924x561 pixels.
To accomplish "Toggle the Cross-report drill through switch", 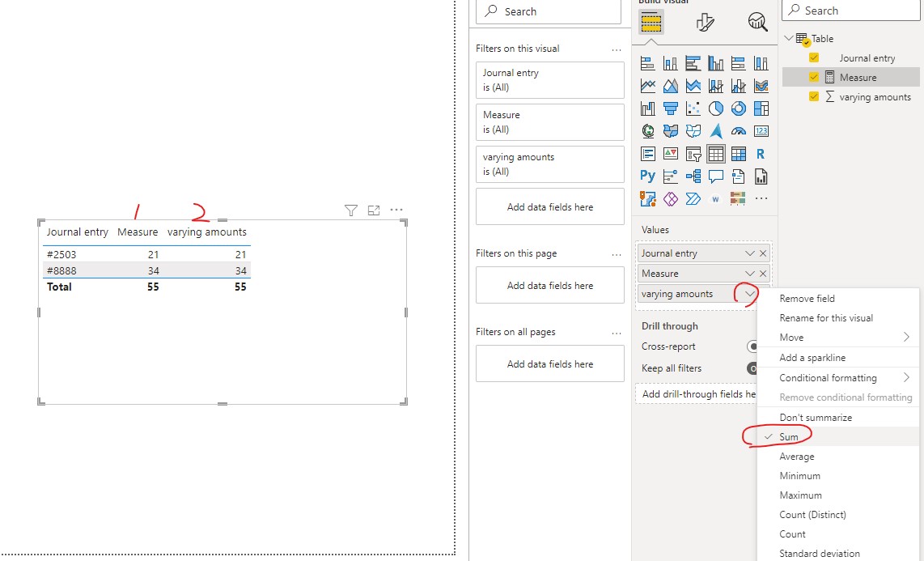I will point(752,346).
